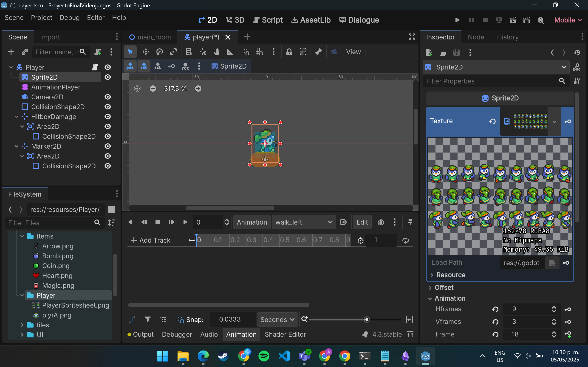Screen dimensions: 588x367
Task: Expand the tiles folder in FileSystem
Action: [x=22, y=325]
